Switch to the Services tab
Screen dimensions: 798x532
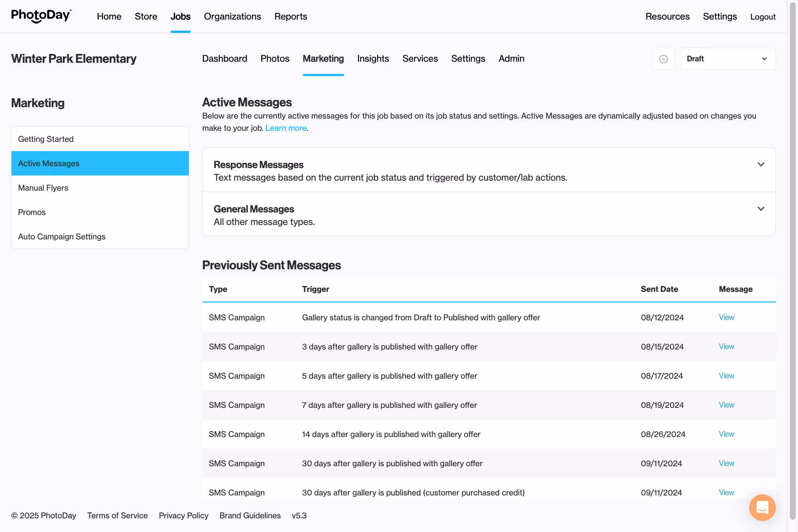tap(420, 58)
